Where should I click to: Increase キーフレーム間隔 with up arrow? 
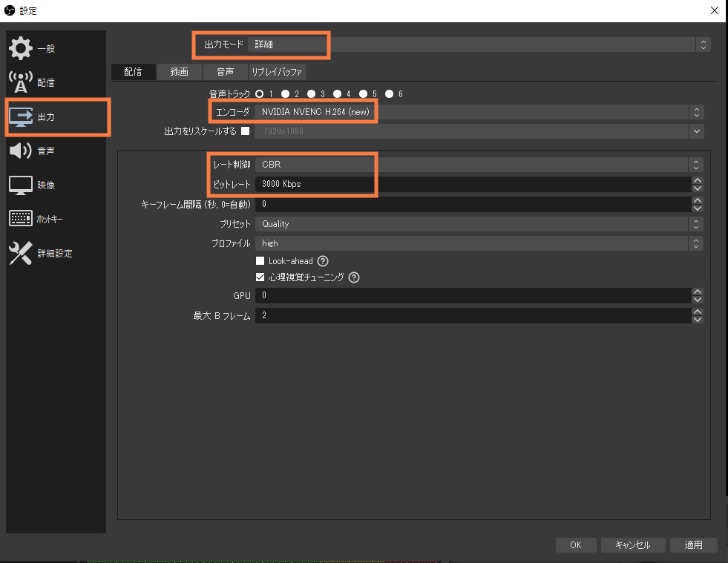coord(697,200)
